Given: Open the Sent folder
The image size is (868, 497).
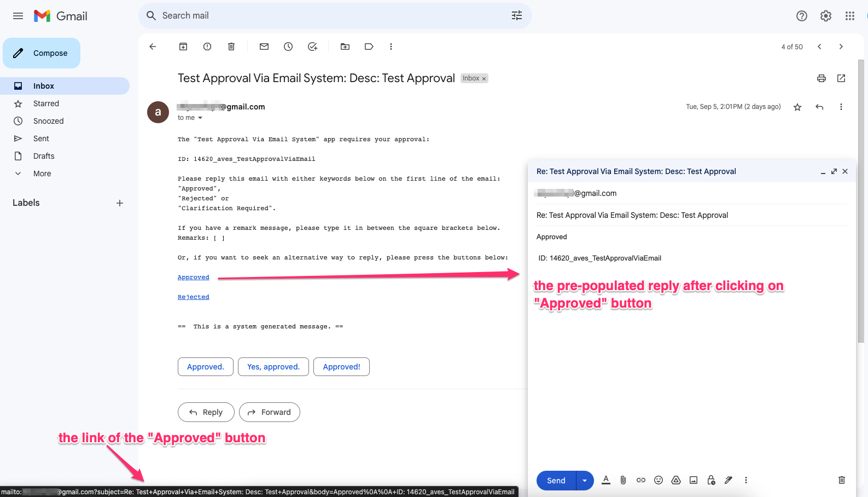Looking at the screenshot, I should pos(41,138).
